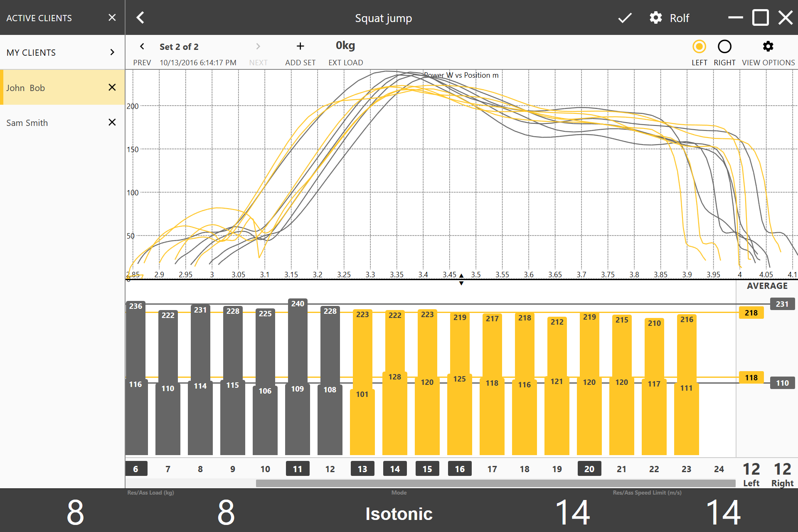
Task: Click the position marker triangle on axis
Action: (461, 279)
